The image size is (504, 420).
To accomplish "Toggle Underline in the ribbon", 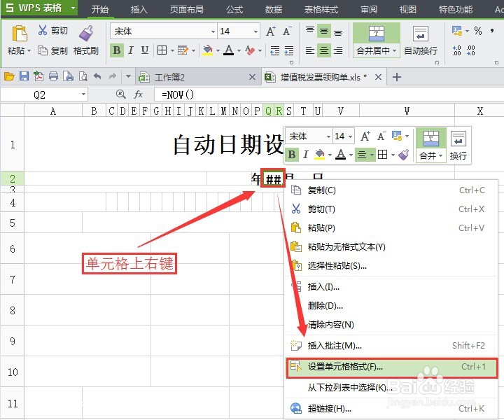I will point(145,50).
